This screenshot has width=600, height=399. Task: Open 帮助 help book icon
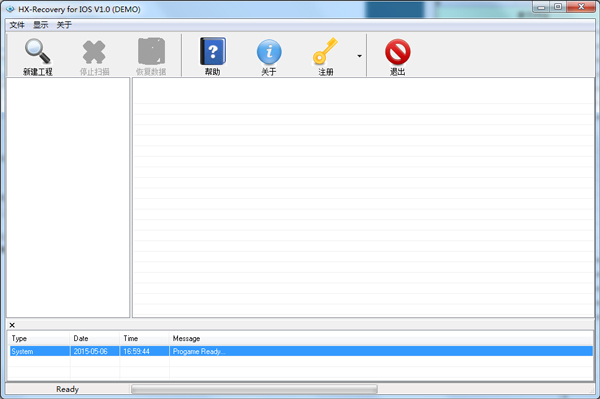213,51
